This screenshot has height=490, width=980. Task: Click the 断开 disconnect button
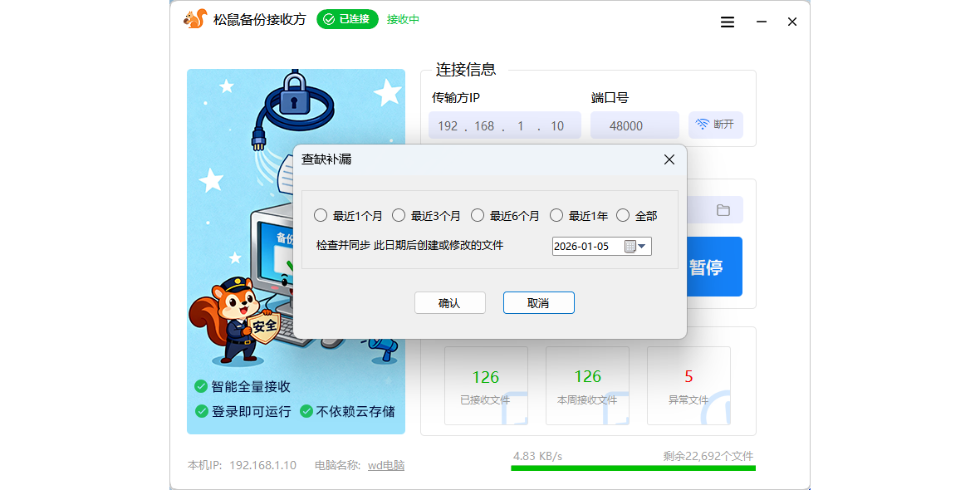click(x=715, y=125)
